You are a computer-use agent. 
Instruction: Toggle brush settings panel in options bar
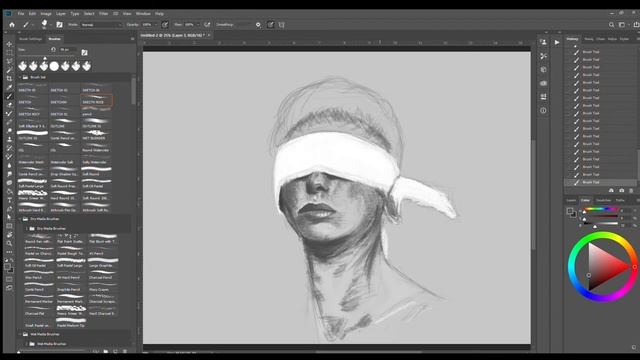60,25
